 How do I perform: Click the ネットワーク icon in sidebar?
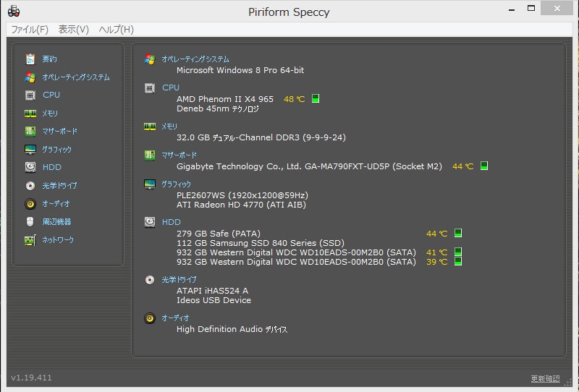click(x=30, y=239)
